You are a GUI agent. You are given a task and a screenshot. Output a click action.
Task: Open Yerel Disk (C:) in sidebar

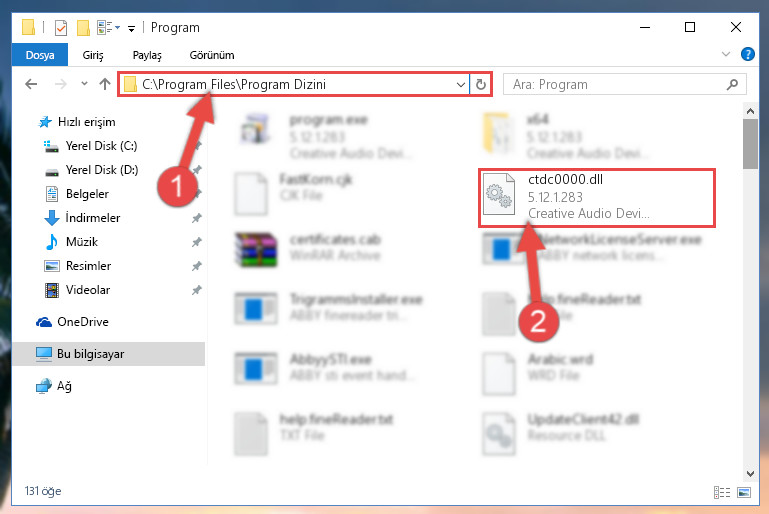[x=101, y=146]
